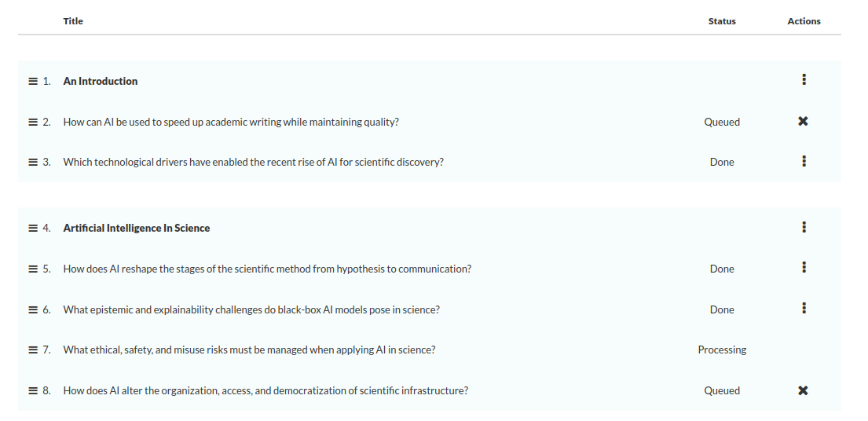Open actions menu for An Introduction

(x=804, y=80)
